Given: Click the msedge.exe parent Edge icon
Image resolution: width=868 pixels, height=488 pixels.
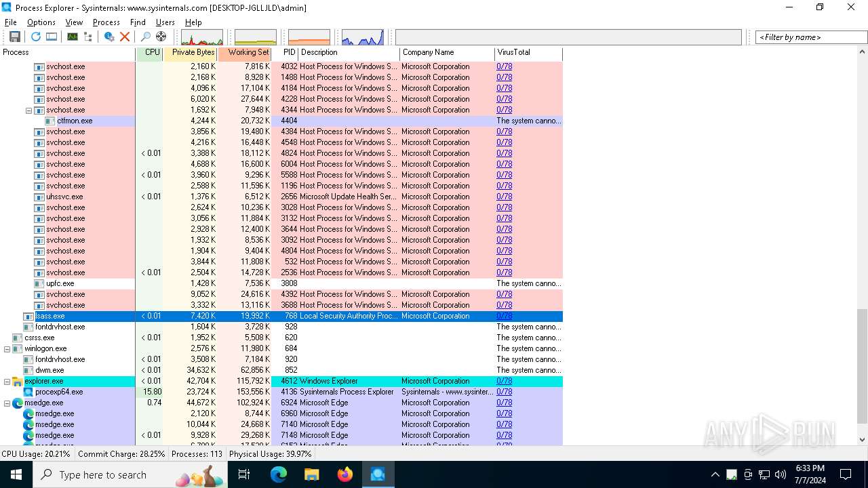Looking at the screenshot, I should tap(18, 403).
